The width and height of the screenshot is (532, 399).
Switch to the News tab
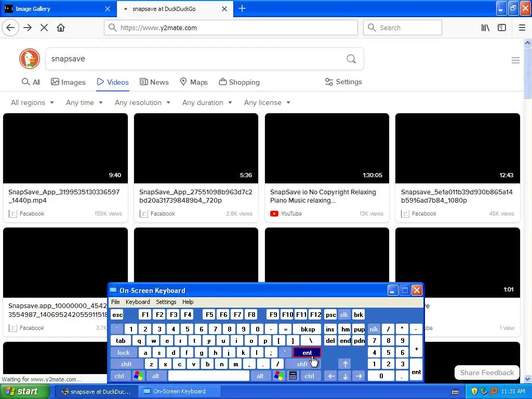pos(154,82)
